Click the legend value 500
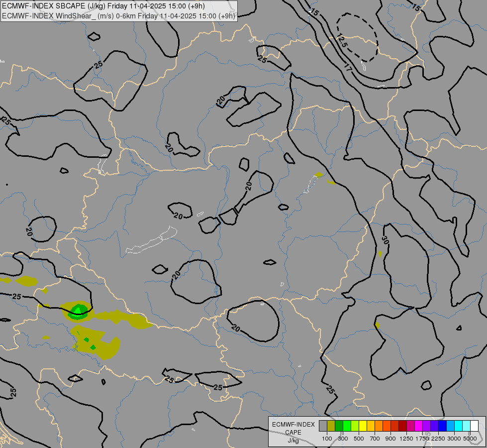Viewport: 487px width, 448px height. pos(359,439)
